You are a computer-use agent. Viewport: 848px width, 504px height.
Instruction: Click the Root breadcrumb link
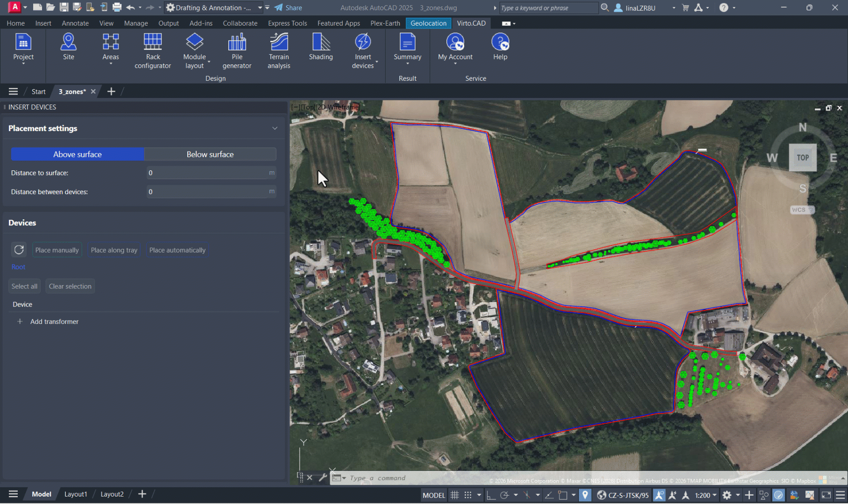click(19, 267)
